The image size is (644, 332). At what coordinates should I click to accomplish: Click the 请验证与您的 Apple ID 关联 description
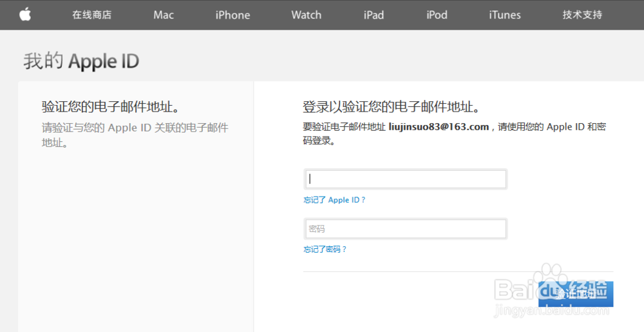tap(135, 135)
